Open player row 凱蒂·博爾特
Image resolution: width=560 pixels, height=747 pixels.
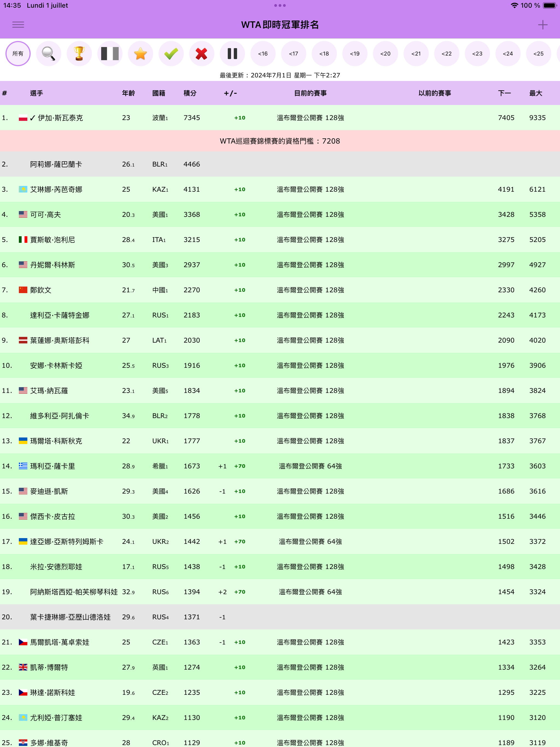point(280,667)
